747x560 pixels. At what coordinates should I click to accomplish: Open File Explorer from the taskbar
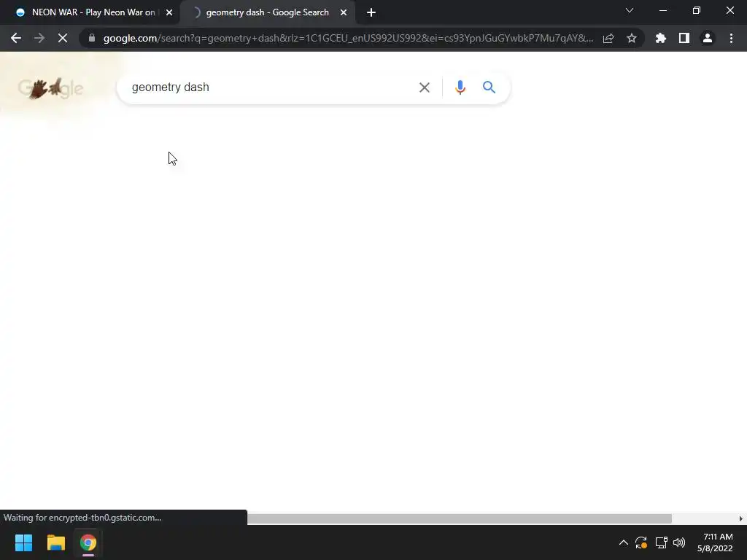click(55, 542)
